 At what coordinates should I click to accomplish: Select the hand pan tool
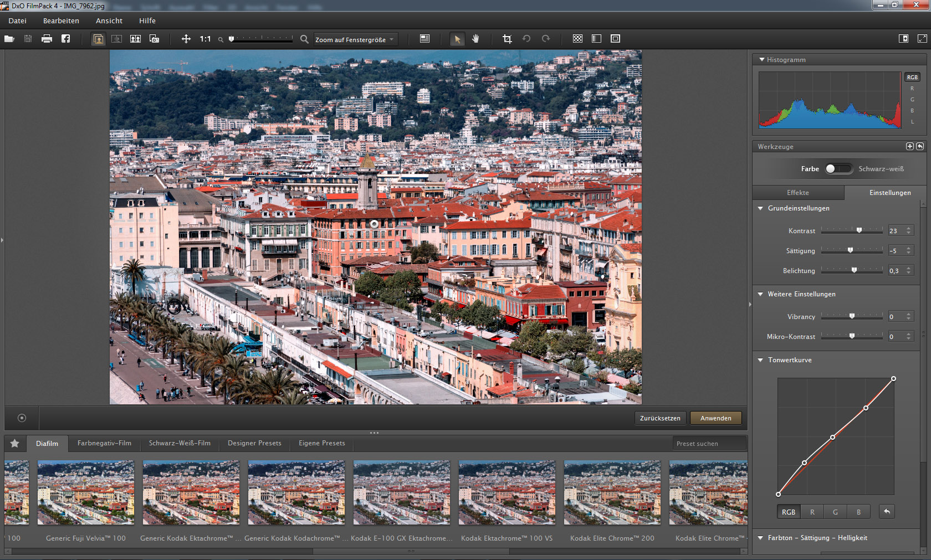475,39
